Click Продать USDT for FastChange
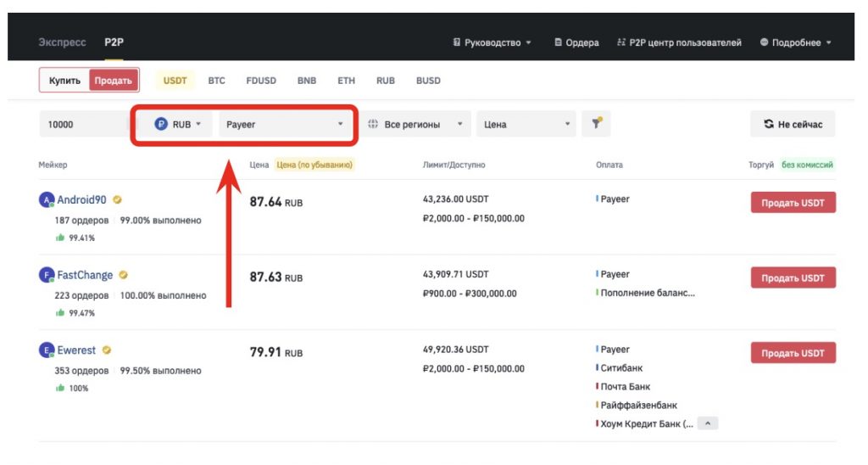This screenshot has width=868, height=465. click(793, 277)
